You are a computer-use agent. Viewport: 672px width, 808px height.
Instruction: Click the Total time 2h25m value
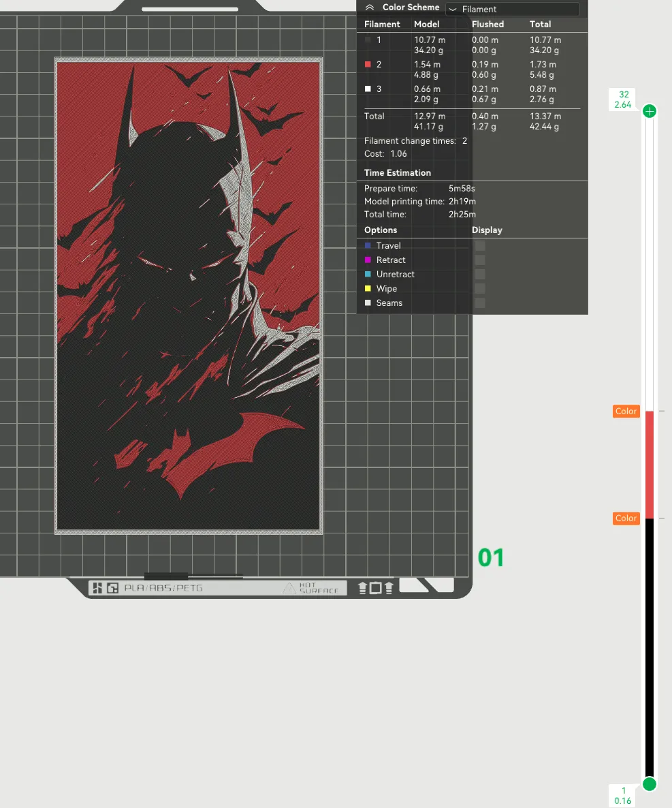click(x=462, y=215)
